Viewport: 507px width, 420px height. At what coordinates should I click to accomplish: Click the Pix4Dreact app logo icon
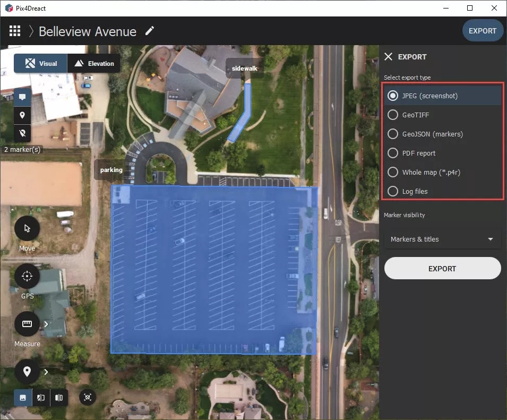[9, 8]
